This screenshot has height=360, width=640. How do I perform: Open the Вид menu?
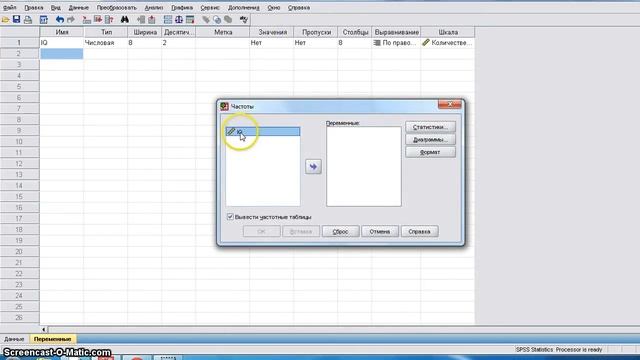56,8
